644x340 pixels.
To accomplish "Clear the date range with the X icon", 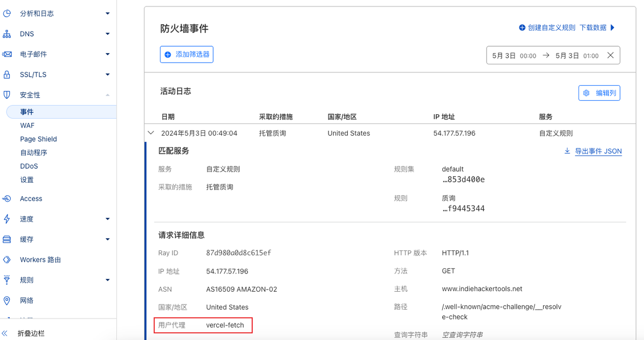I will [x=610, y=55].
